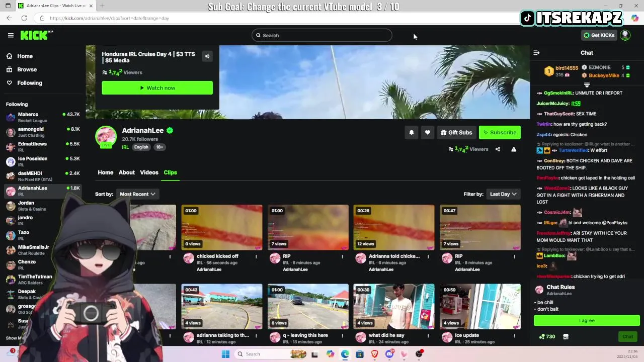Open Edmatthews channel in Following list
Viewport: 644px width, 362px height.
[x=43, y=147]
